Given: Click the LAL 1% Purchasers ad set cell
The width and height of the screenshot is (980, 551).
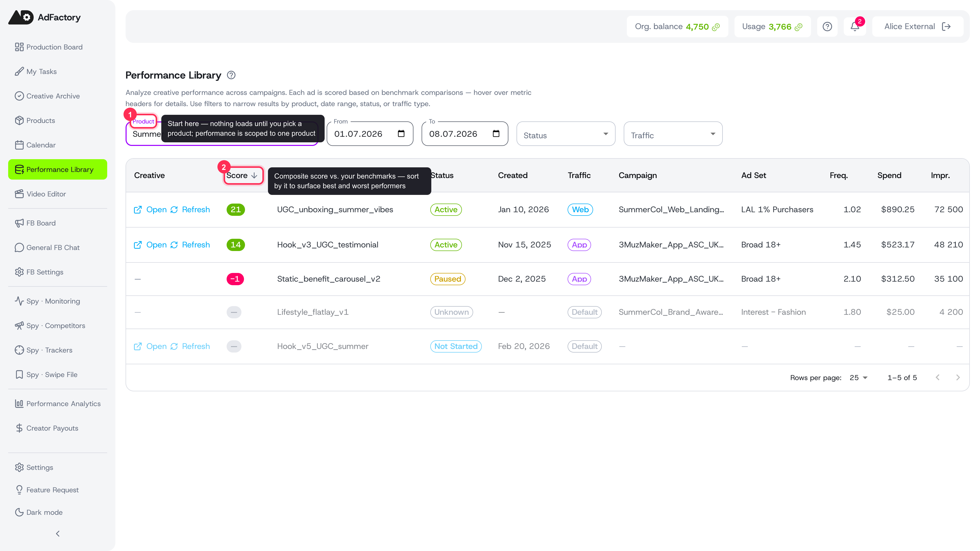Looking at the screenshot, I should pyautogui.click(x=777, y=209).
